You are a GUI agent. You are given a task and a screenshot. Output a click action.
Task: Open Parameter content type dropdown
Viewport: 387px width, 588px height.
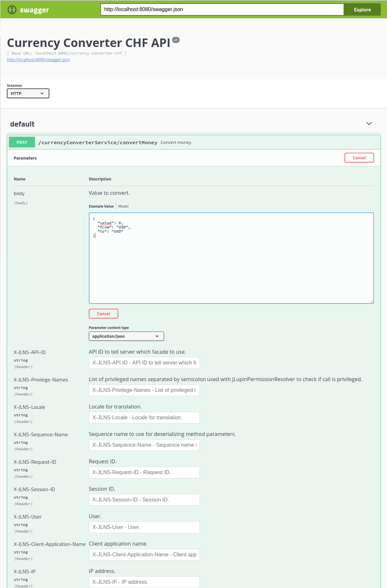pos(126,336)
